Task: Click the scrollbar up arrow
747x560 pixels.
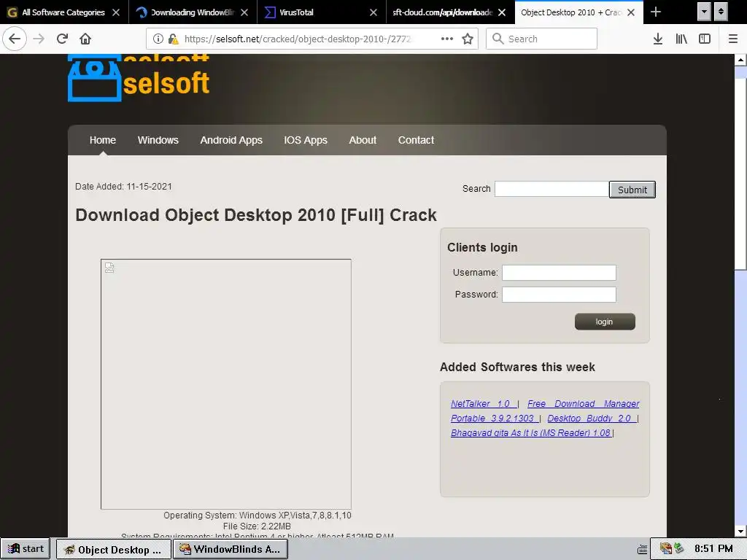Action: [740, 60]
